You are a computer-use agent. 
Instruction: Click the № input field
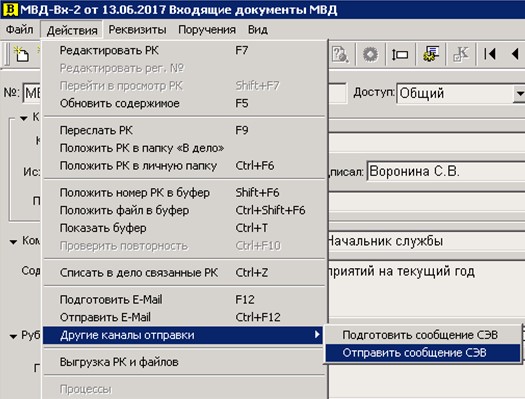click(x=32, y=93)
